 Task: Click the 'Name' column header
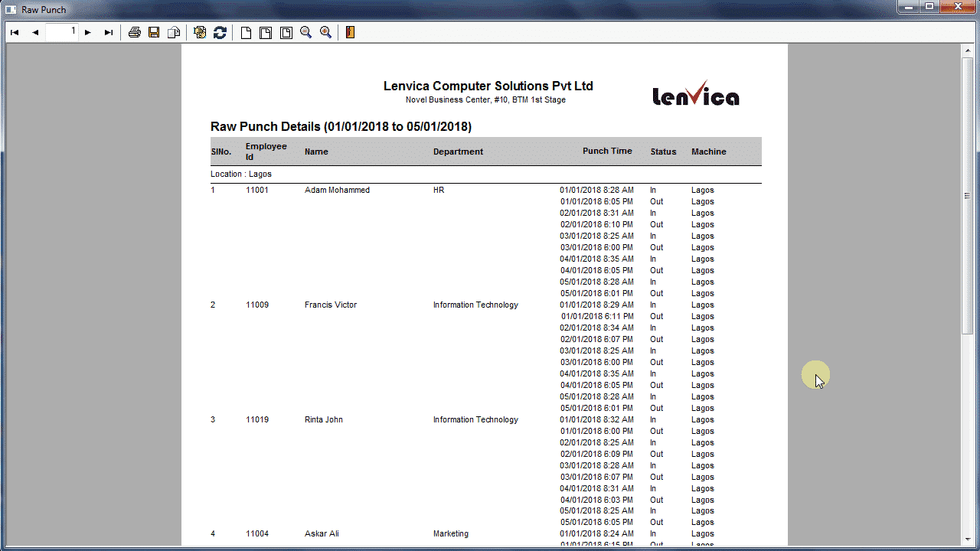[316, 152]
